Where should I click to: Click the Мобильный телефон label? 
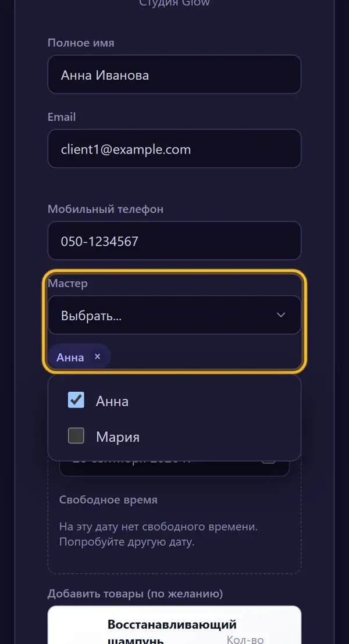click(105, 209)
